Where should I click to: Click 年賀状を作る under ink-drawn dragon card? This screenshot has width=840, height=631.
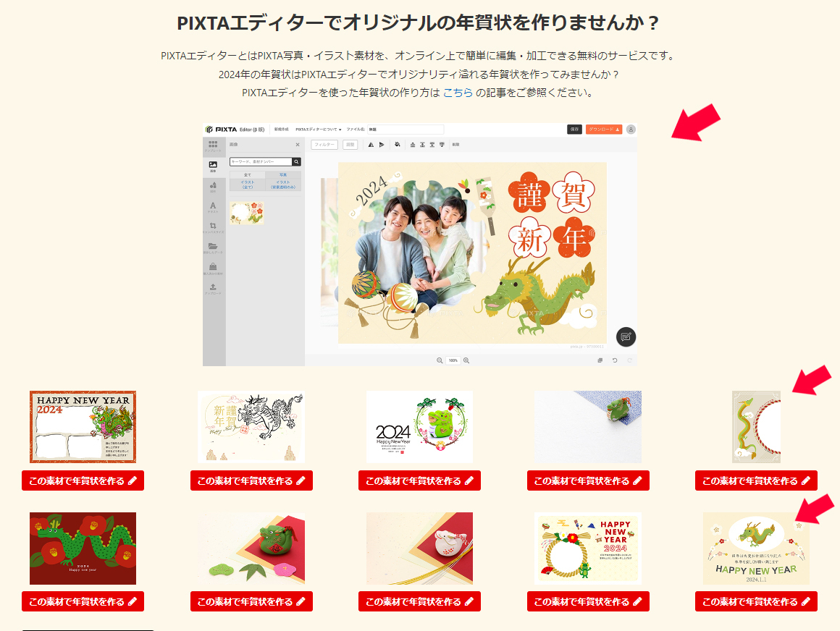coord(251,480)
